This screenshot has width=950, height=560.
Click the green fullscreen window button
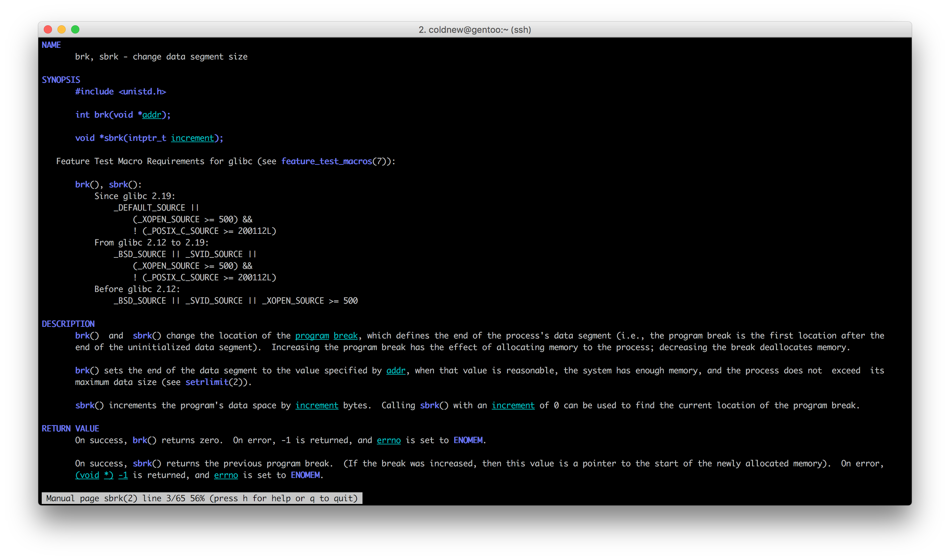(x=75, y=29)
